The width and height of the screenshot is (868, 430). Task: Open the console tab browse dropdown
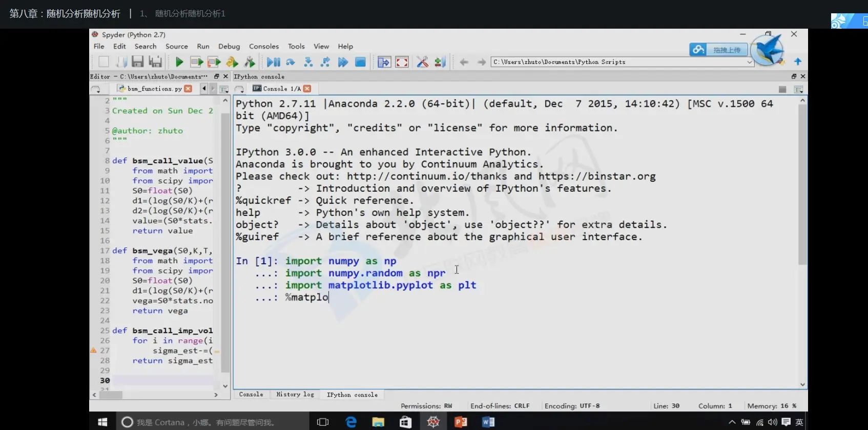click(x=239, y=89)
